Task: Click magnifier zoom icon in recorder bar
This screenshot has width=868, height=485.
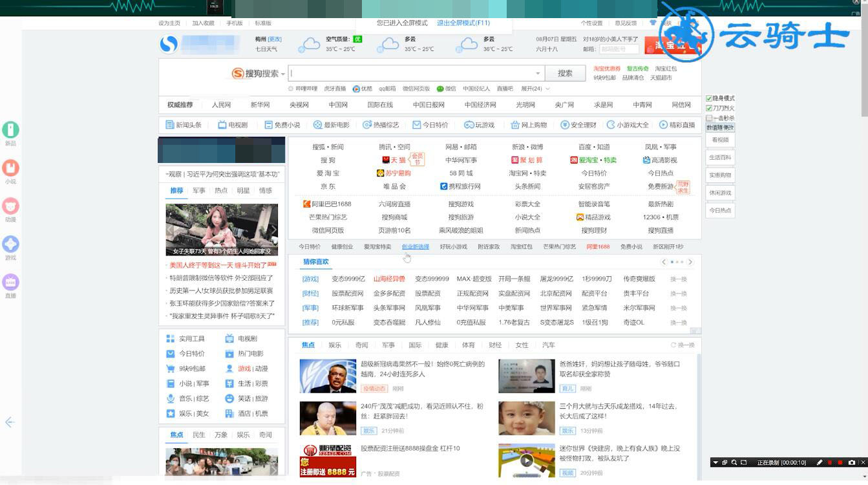Action: (734, 462)
